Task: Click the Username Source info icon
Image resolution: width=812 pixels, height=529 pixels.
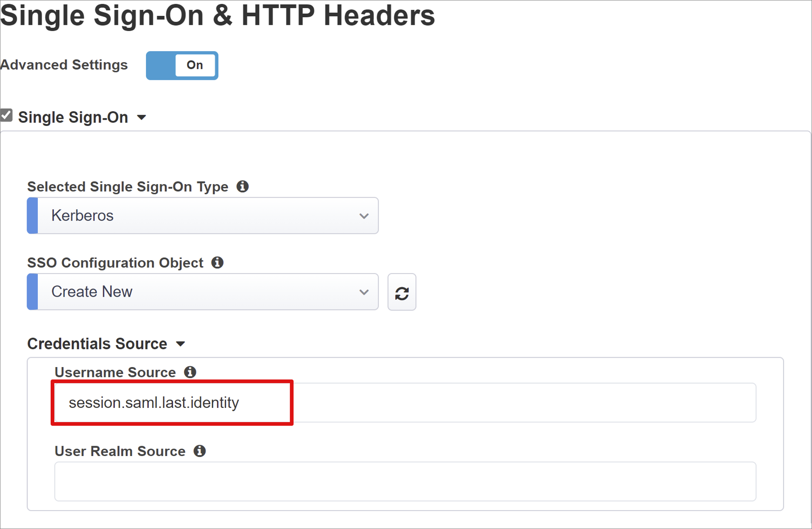Action: click(x=191, y=372)
